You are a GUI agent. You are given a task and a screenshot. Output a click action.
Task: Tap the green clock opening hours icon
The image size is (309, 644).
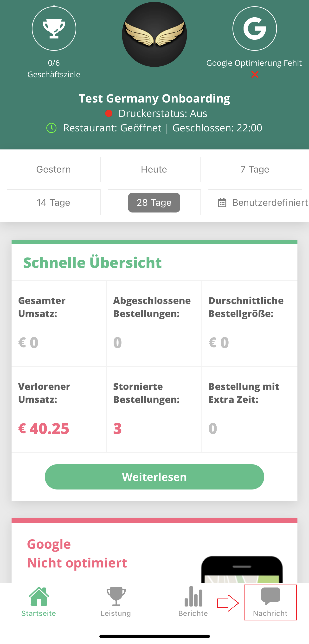[x=51, y=128]
